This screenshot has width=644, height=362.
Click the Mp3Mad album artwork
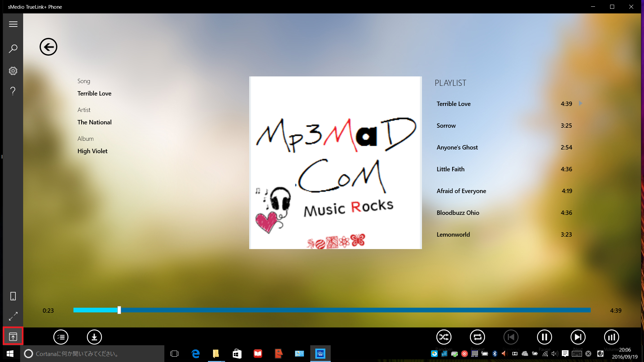[x=335, y=163]
